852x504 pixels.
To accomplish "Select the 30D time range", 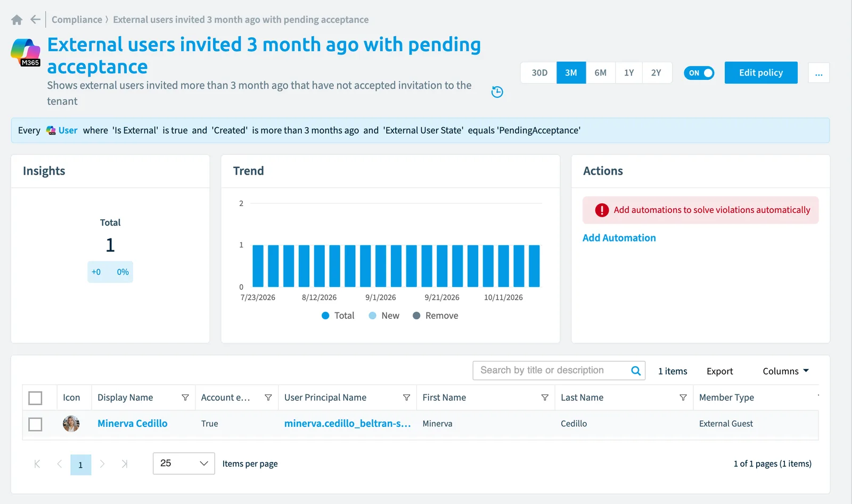I will (539, 73).
